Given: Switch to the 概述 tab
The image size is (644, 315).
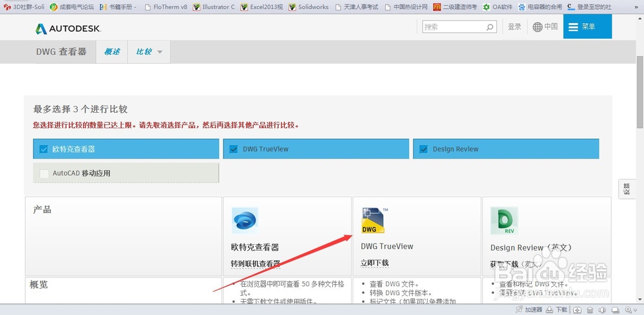Looking at the screenshot, I should pos(111,52).
